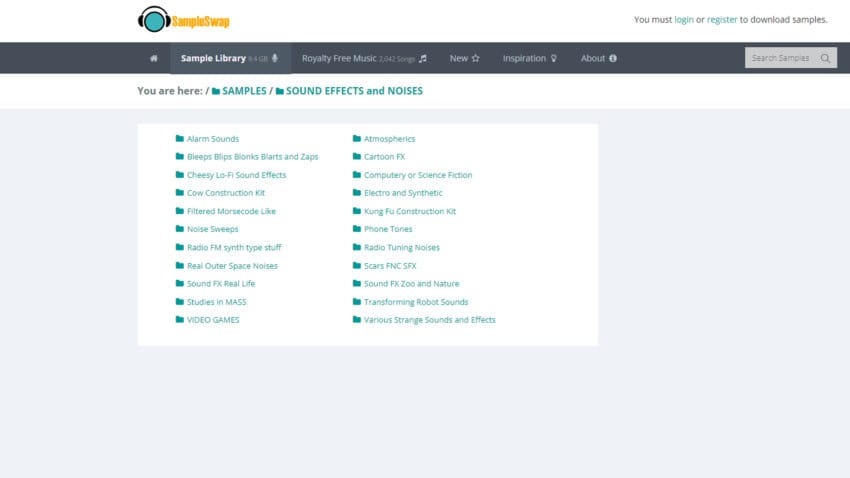Click the folder icon beside Alarm Sounds
Viewport: 850px width, 478px height.
179,139
